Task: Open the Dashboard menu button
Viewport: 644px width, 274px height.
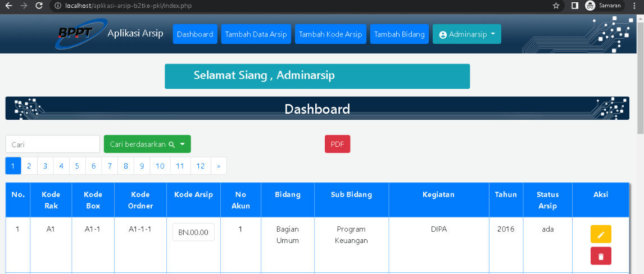Action: [x=194, y=34]
